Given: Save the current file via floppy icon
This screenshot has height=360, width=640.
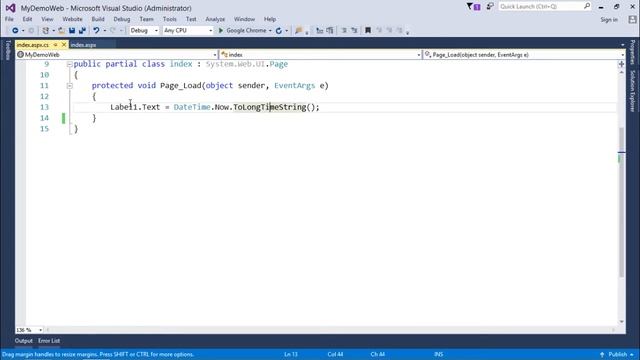Looking at the screenshot, I should click(72, 31).
